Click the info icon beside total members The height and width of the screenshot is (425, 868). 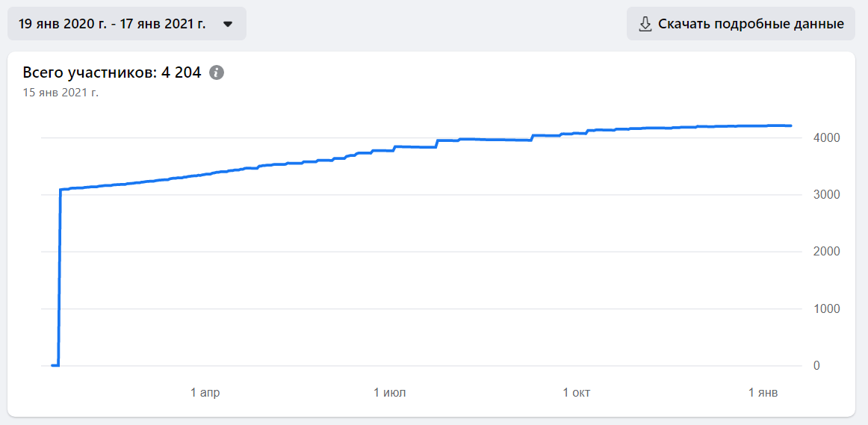tap(217, 72)
